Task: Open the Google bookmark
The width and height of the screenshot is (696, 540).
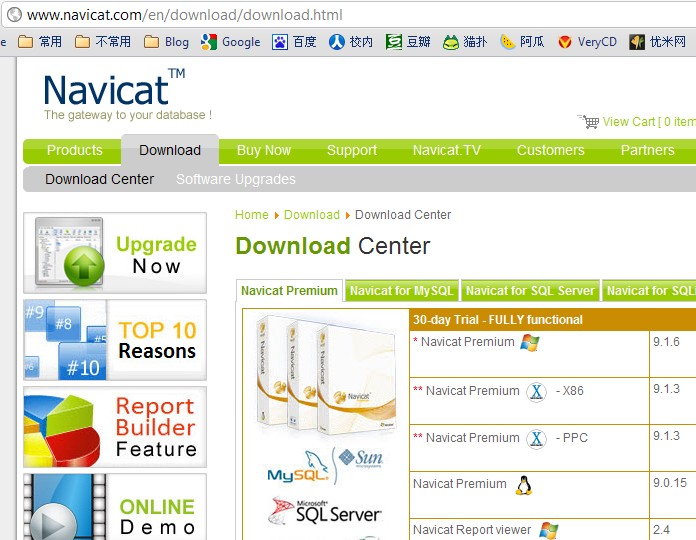Action: pyautogui.click(x=230, y=42)
